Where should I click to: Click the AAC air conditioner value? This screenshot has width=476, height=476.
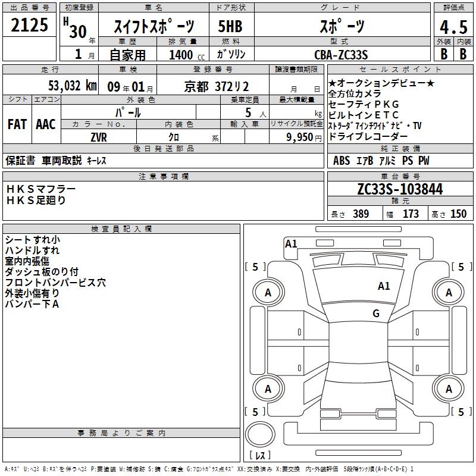tap(46, 124)
